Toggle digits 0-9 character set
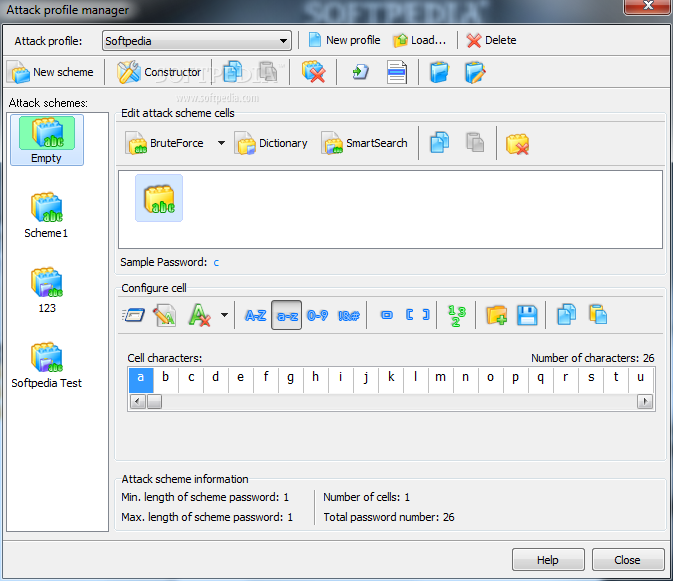 click(318, 315)
